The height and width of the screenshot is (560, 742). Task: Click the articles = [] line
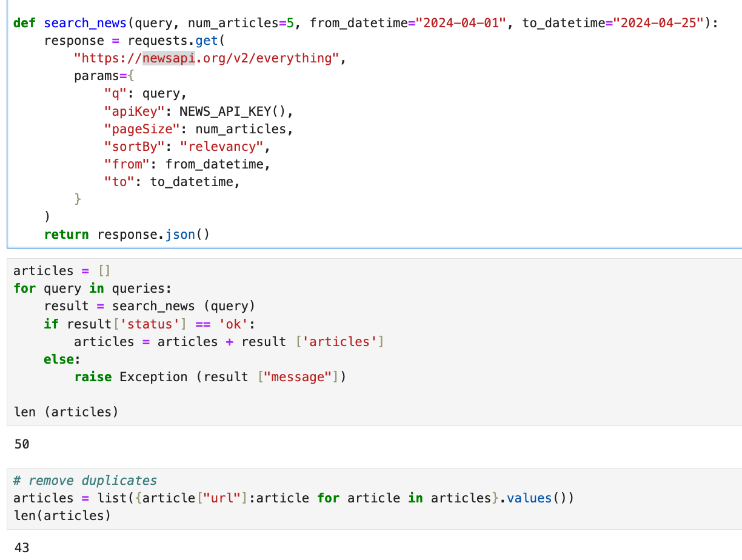pyautogui.click(x=62, y=271)
